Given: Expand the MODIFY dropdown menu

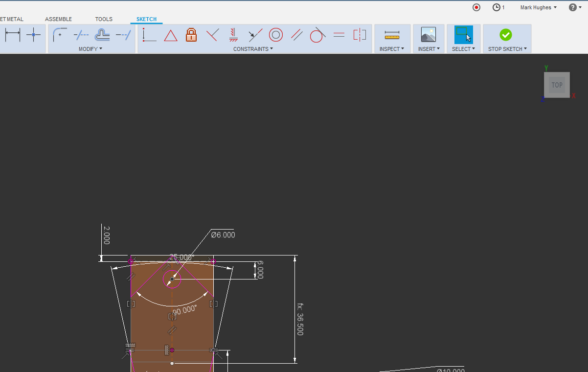Looking at the screenshot, I should tap(90, 49).
